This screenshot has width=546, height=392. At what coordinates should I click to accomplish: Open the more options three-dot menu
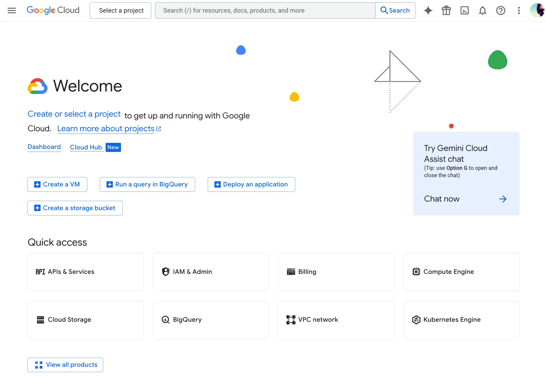tap(519, 10)
